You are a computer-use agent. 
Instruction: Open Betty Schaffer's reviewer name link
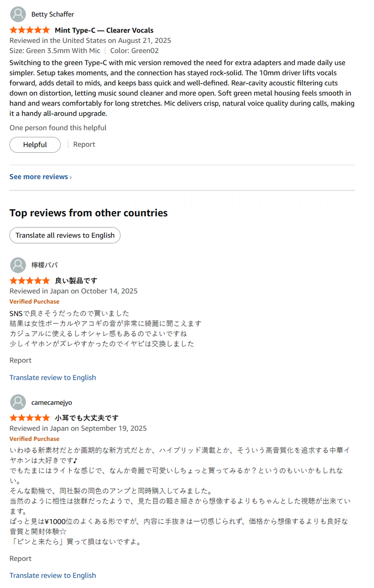pos(53,14)
